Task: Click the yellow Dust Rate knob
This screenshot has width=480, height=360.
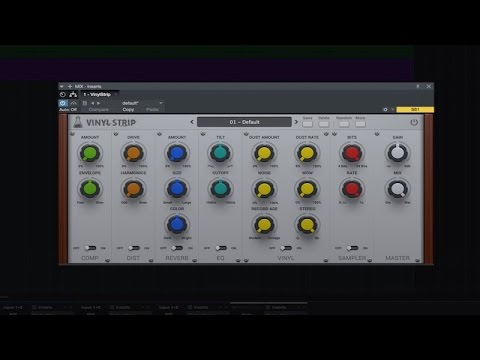Action: point(307,153)
